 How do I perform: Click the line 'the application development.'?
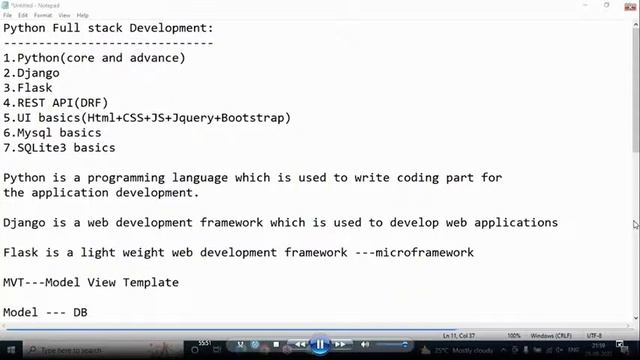click(x=101, y=193)
